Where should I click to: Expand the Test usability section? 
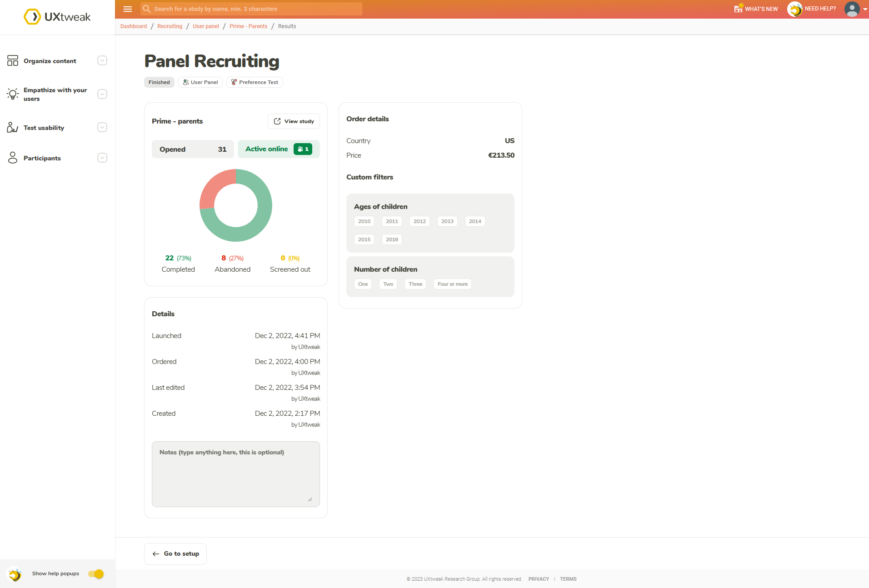[x=102, y=127]
